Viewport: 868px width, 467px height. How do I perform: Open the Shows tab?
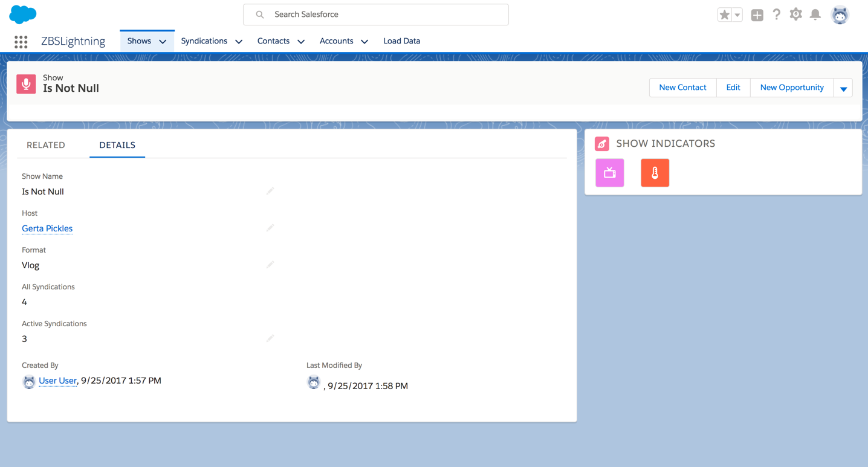139,41
